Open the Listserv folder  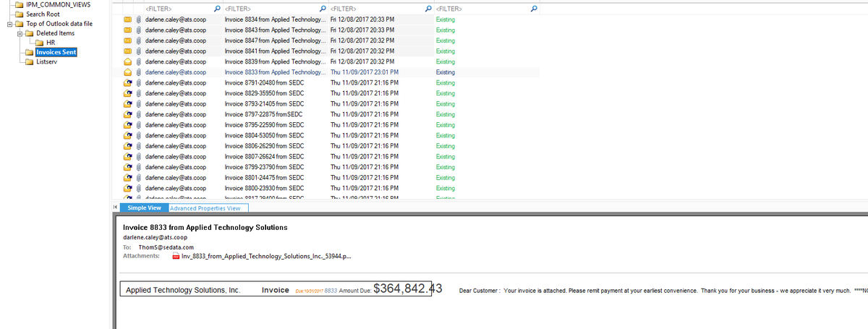46,61
